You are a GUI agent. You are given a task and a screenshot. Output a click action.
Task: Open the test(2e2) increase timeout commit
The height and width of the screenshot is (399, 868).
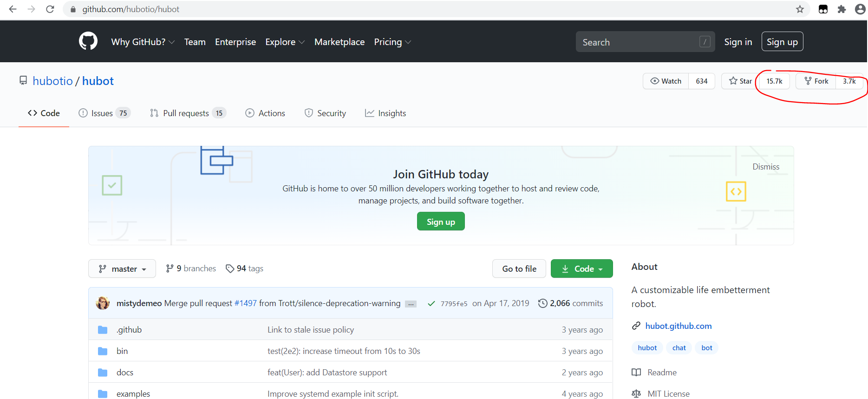pyautogui.click(x=344, y=351)
